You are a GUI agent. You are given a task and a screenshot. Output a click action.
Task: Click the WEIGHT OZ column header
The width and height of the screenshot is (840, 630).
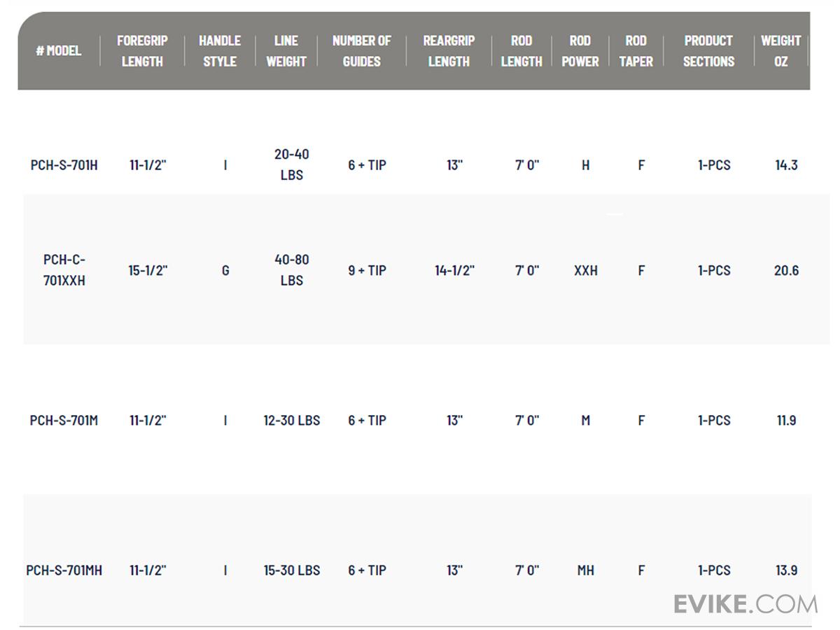780,51
